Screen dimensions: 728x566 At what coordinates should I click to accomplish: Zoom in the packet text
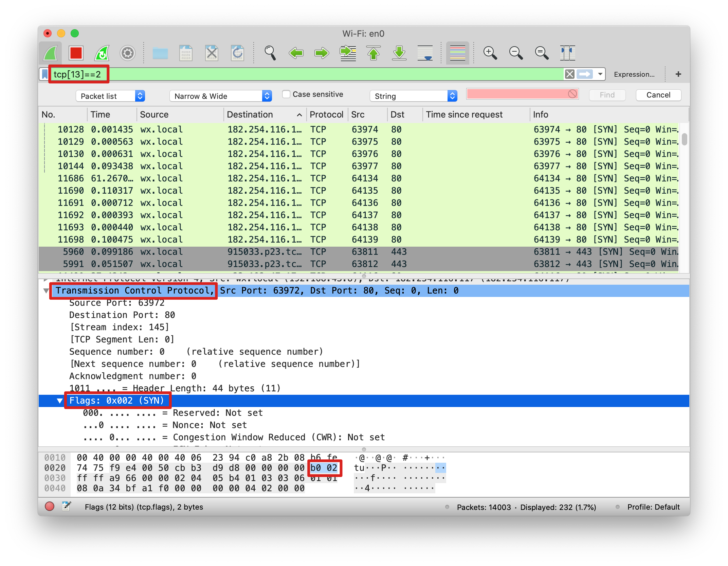coord(490,53)
